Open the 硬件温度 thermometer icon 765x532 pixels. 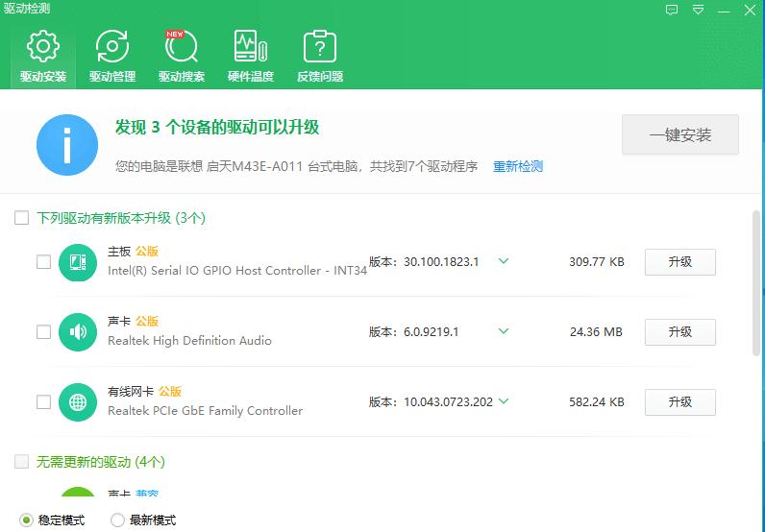251,47
